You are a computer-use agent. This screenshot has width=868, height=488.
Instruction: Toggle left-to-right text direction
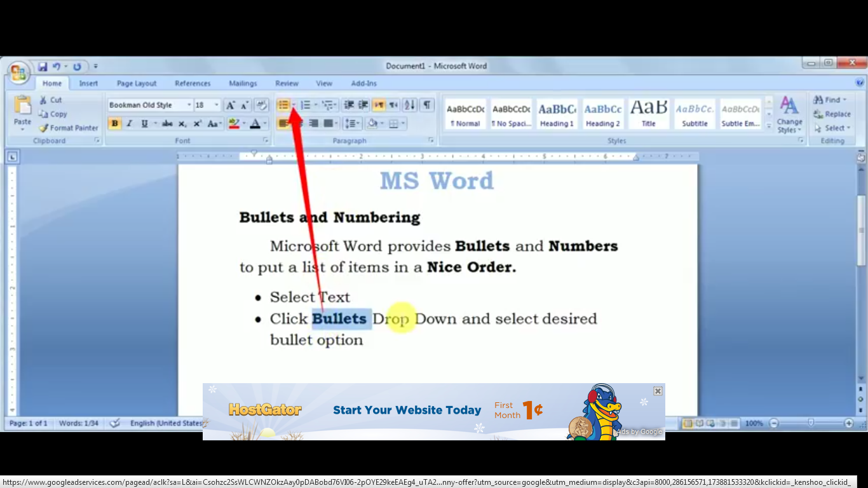[x=379, y=105]
